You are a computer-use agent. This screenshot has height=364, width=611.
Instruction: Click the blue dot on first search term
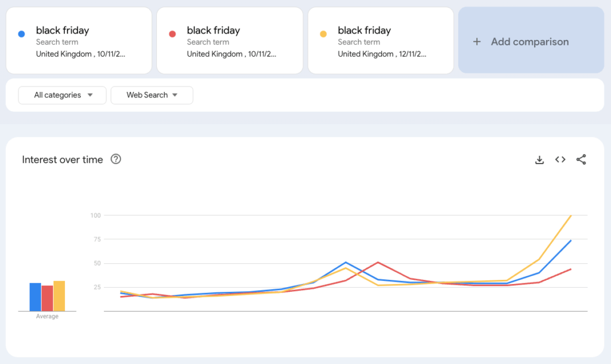coord(21,34)
